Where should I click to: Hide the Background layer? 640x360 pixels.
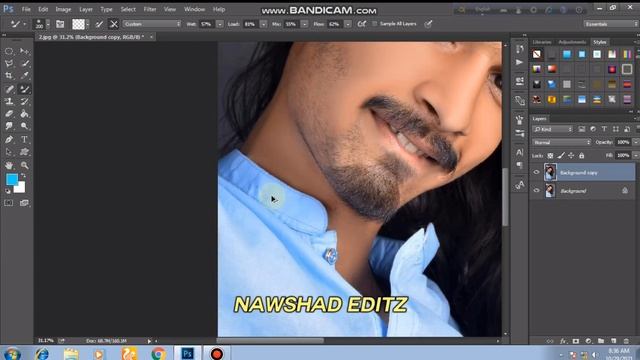point(536,191)
